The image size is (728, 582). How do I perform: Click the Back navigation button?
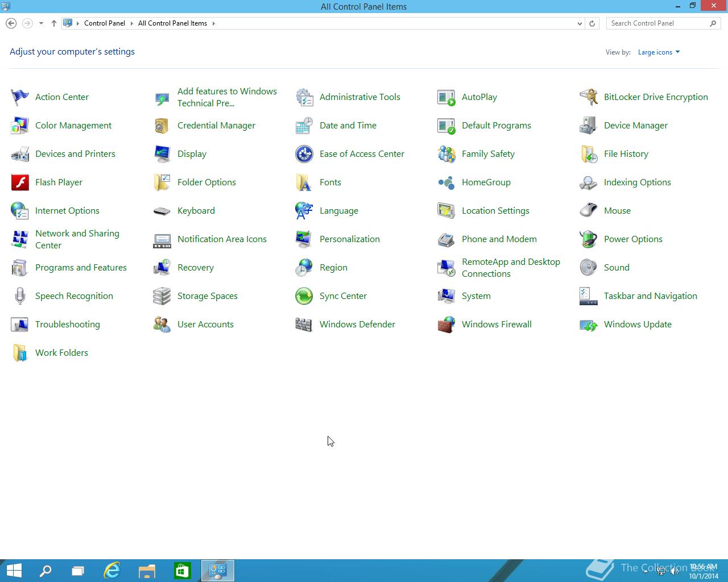tap(11, 23)
